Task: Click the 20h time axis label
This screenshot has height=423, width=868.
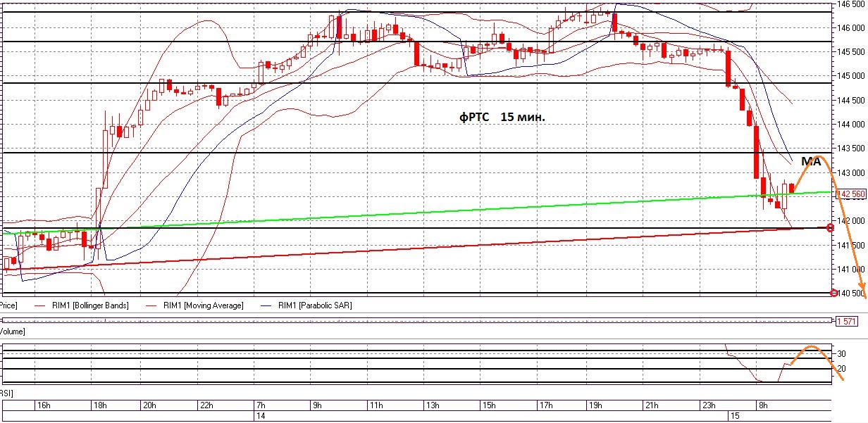Action: tap(149, 405)
